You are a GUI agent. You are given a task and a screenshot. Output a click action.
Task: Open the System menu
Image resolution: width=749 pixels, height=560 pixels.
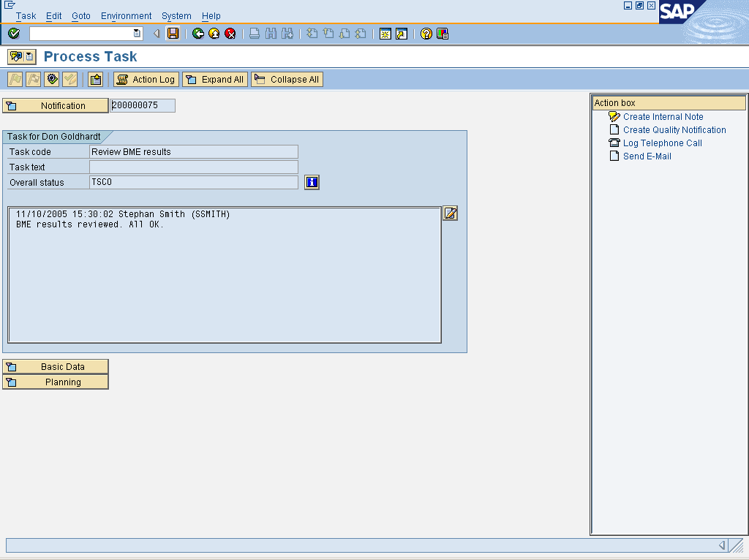(176, 16)
